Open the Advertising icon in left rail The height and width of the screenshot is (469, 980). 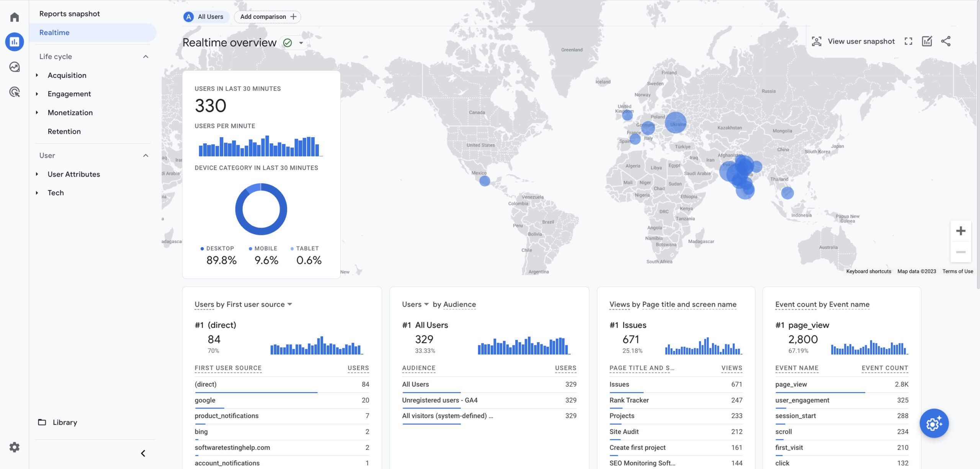click(x=15, y=92)
